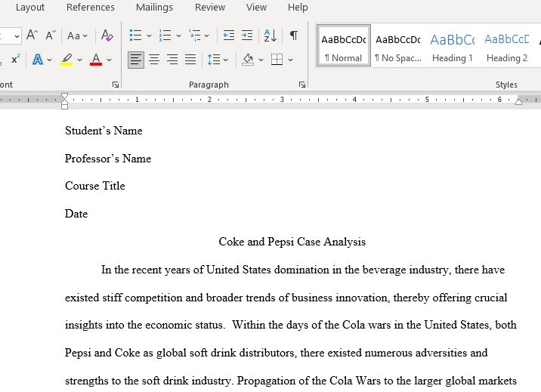Screen dimensions: 541x392
Task: Open the Numbering library dropdown arrow
Action: pos(178,35)
